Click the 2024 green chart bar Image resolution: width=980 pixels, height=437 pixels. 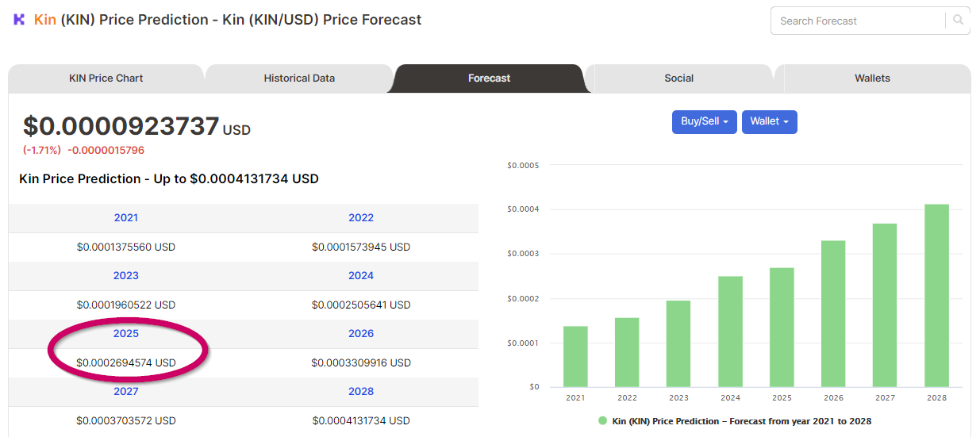point(730,332)
